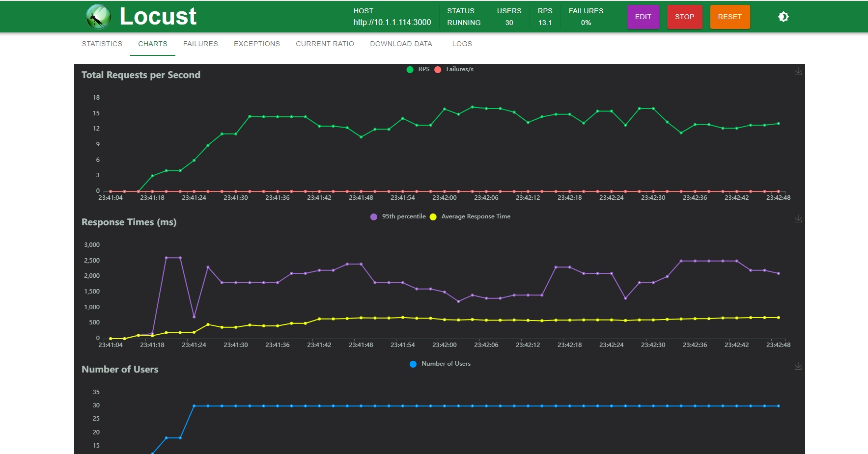The width and height of the screenshot is (868, 454).
Task: Open the Statistics tab
Action: [102, 44]
